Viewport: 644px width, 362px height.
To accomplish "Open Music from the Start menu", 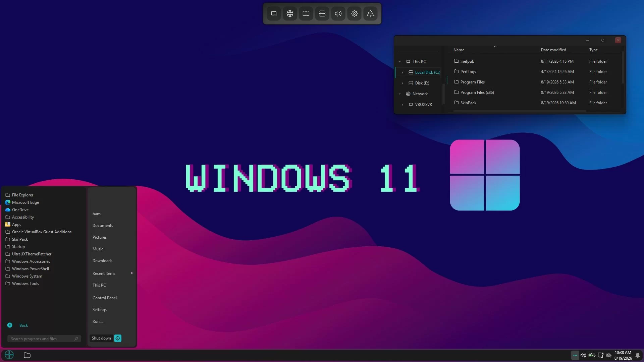I will tap(98, 249).
